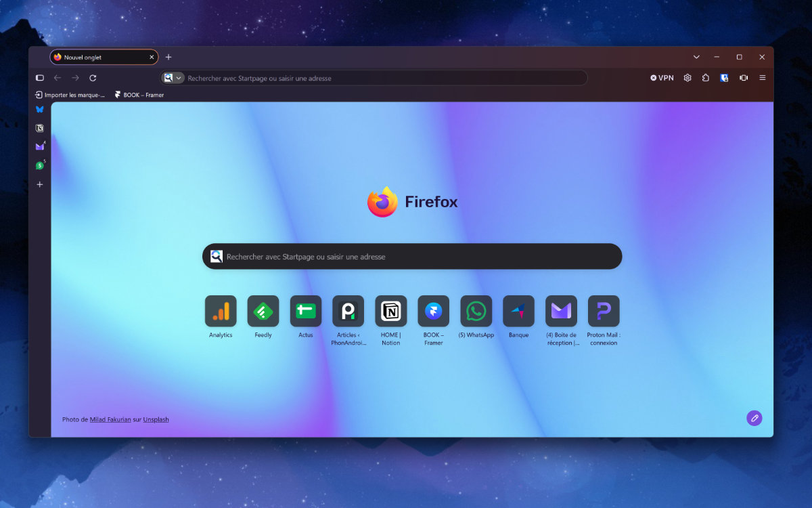Toggle the VPN button
Screen dimensions: 812x508
(662, 78)
